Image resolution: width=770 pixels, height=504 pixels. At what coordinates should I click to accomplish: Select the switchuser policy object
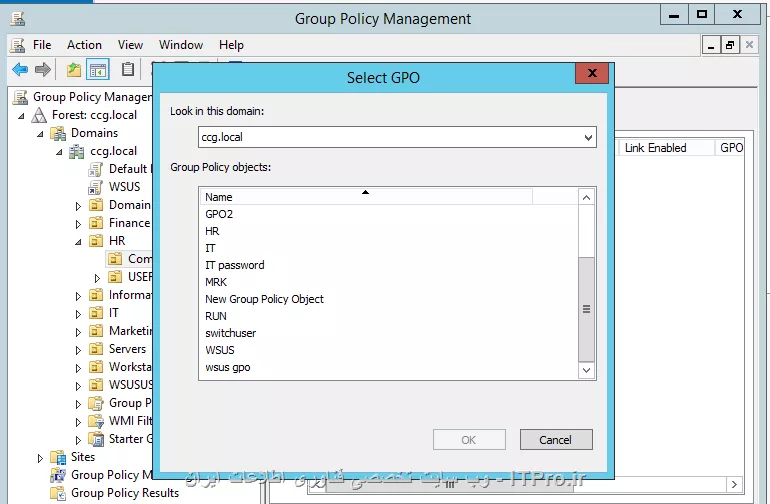point(231,333)
